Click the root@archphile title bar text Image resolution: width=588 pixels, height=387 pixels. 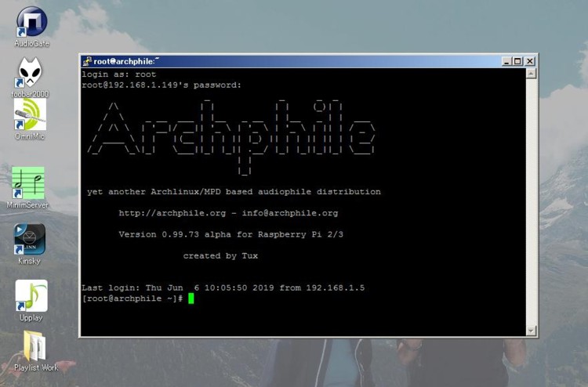tap(126, 61)
